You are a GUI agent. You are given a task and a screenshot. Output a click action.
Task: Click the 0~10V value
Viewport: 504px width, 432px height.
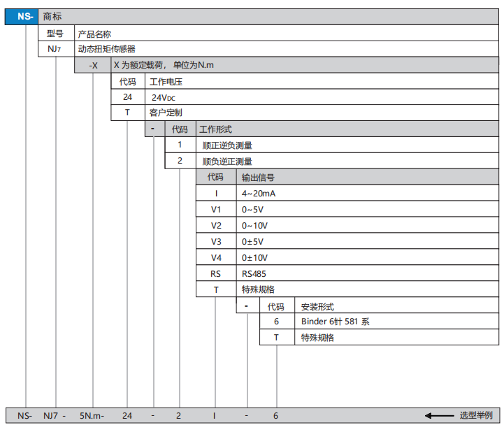point(254,226)
